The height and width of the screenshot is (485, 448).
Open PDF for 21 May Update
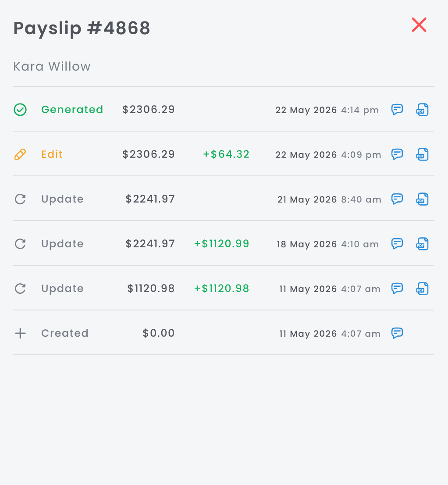pyautogui.click(x=422, y=199)
